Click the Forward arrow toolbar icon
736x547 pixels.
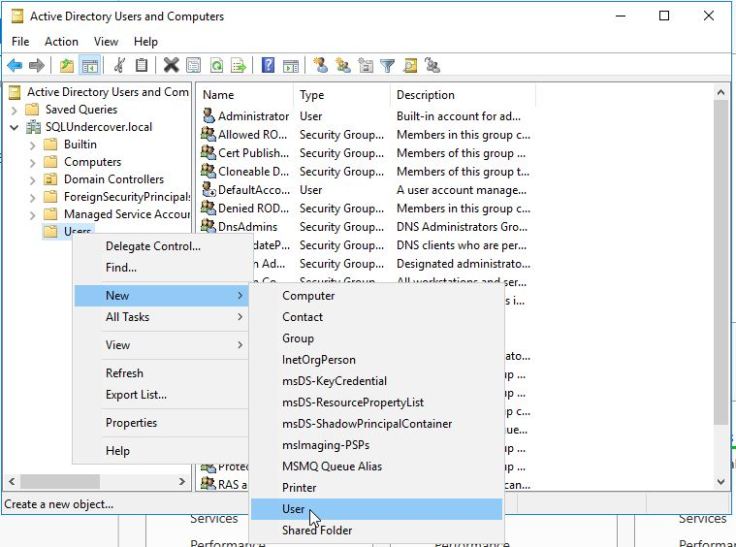36,65
